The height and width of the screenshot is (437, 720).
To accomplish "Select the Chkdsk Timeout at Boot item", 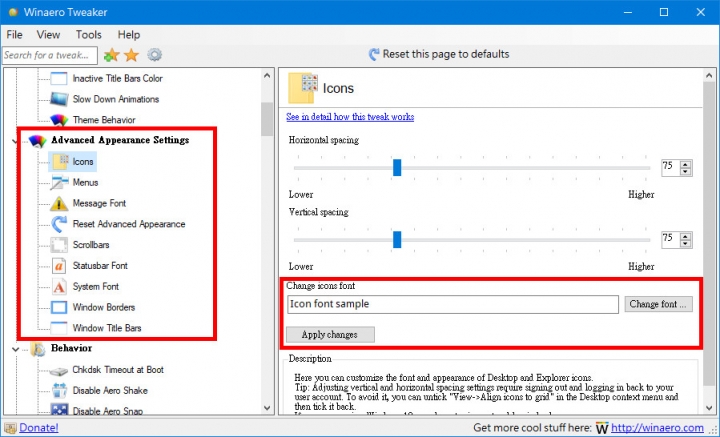I will [x=118, y=370].
